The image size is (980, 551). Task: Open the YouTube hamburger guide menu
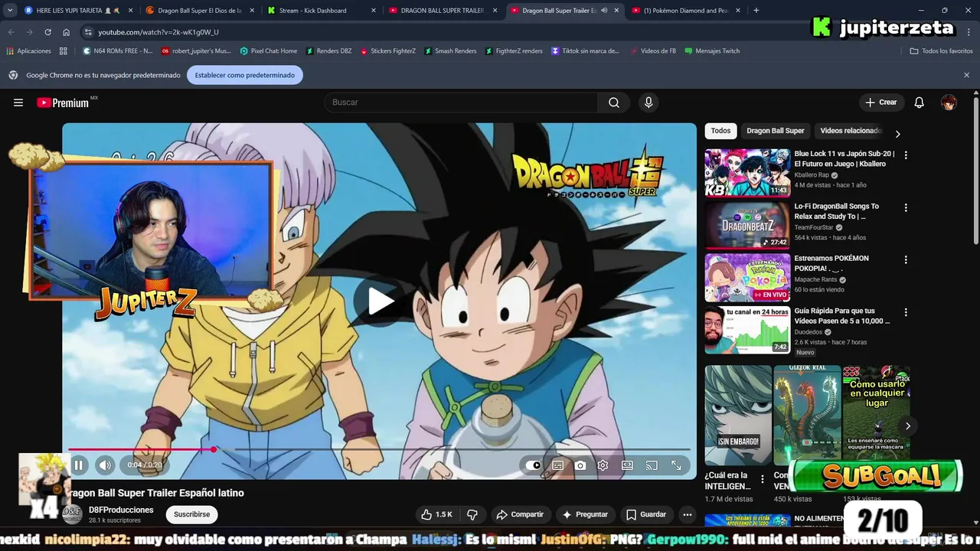click(18, 103)
